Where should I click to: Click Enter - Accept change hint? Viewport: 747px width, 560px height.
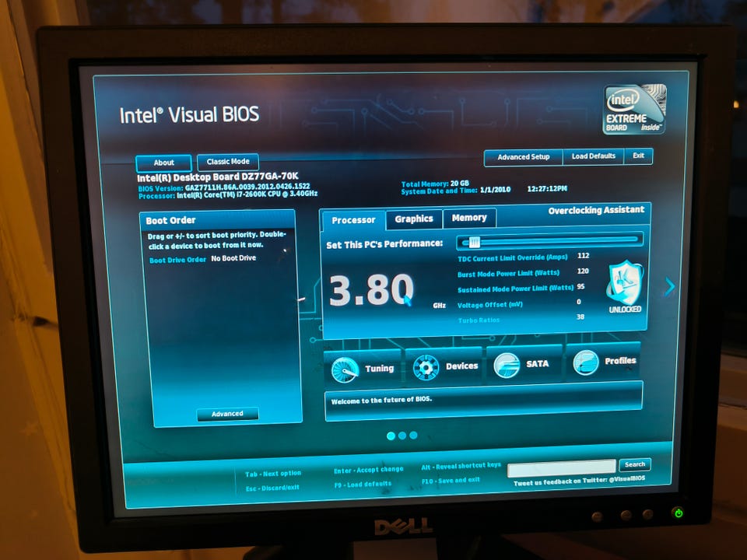368,470
